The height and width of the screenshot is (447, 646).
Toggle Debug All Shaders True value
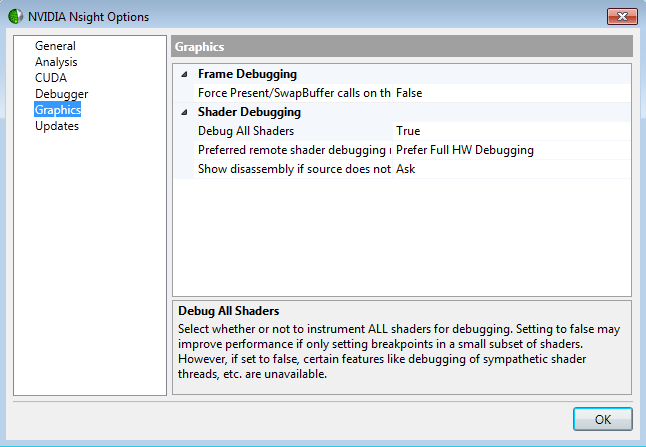click(x=510, y=131)
